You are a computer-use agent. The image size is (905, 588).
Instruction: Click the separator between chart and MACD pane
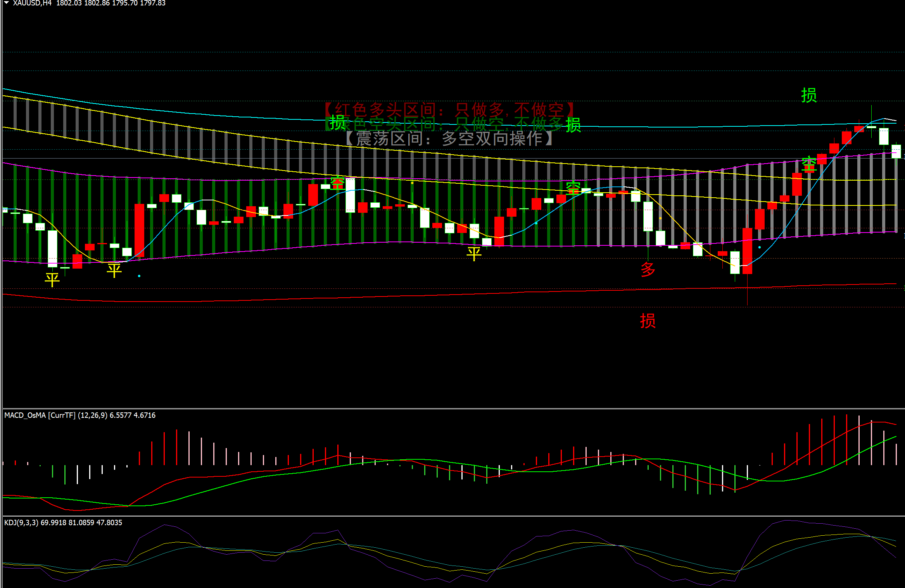452,408
